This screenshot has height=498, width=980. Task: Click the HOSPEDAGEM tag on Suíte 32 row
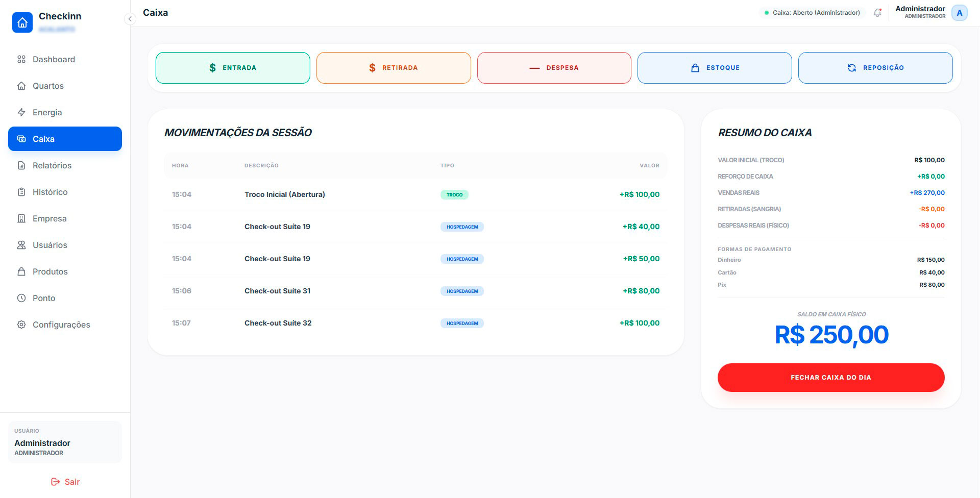(x=462, y=323)
